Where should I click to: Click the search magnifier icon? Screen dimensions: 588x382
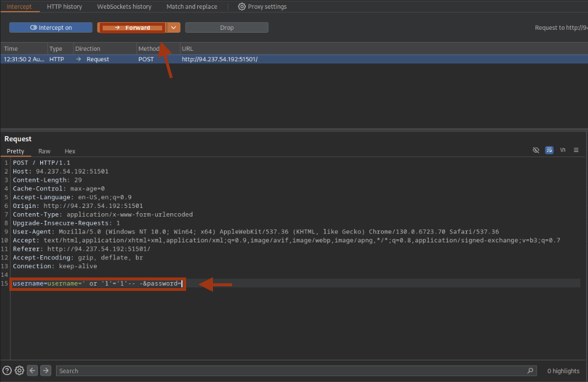click(530, 371)
